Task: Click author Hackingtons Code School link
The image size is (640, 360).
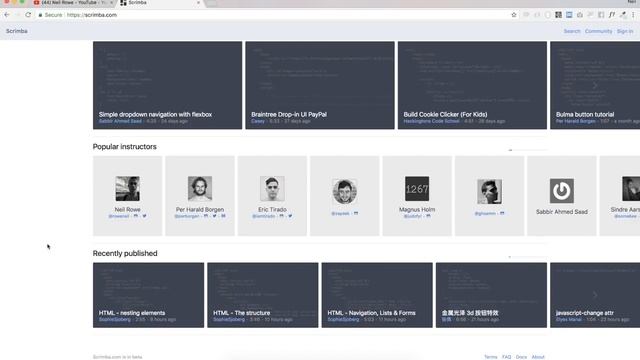Action: [x=431, y=121]
